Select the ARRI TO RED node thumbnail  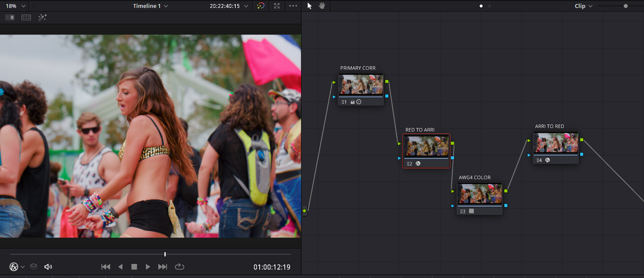pyautogui.click(x=556, y=143)
